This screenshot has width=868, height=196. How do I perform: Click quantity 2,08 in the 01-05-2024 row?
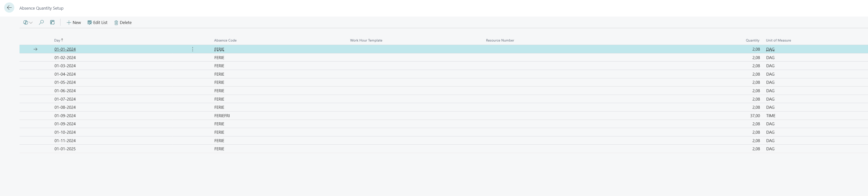(x=756, y=82)
